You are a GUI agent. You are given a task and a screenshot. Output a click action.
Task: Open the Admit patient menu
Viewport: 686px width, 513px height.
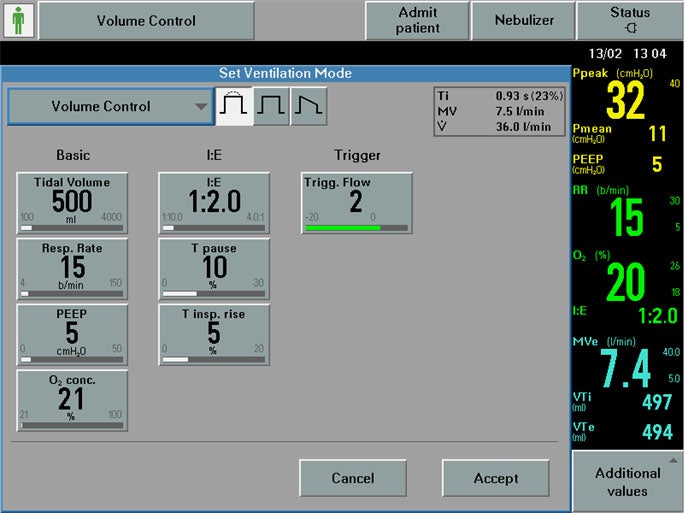click(x=418, y=21)
